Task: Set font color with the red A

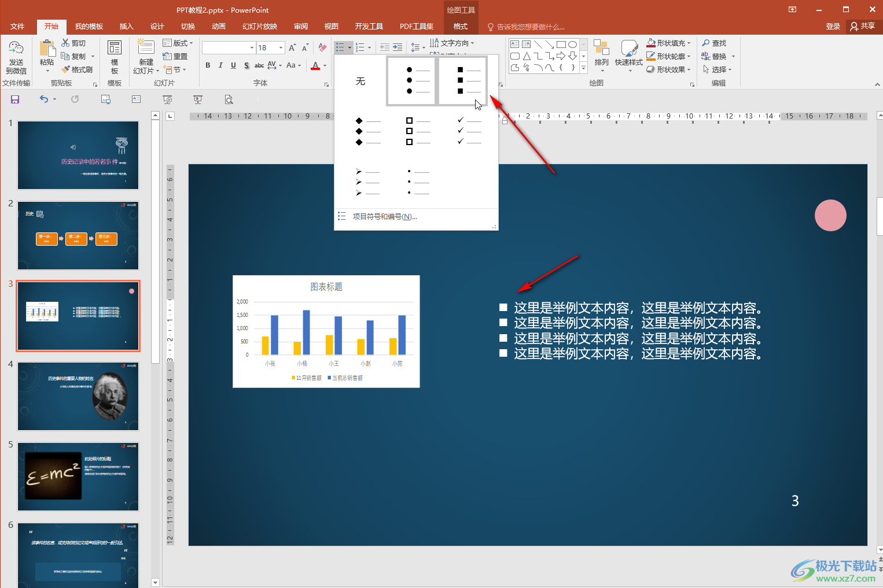Action: [x=315, y=66]
